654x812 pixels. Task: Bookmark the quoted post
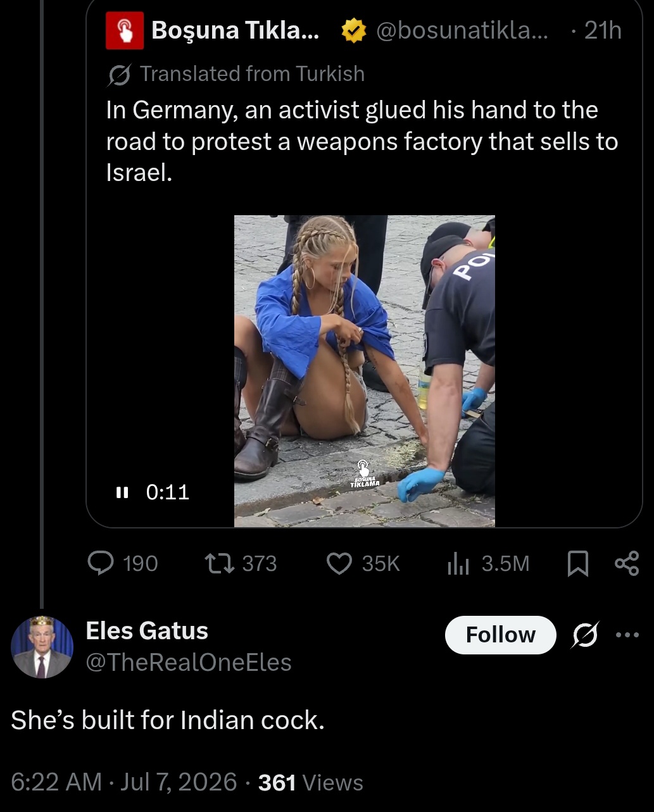tap(577, 563)
